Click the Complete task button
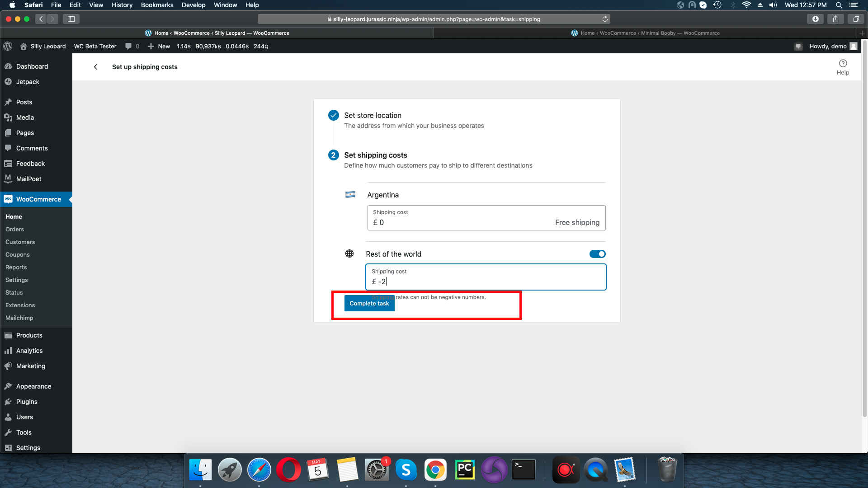The width and height of the screenshot is (868, 488). [x=369, y=303]
